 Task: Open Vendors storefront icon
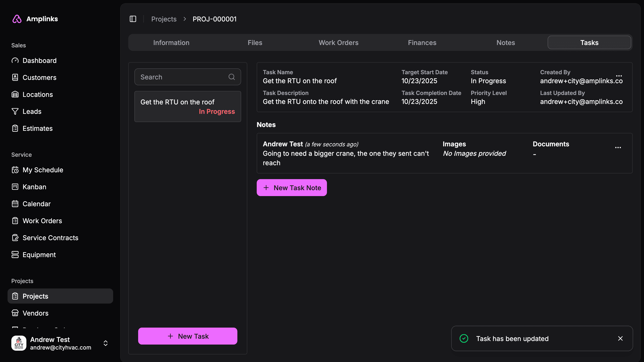[x=15, y=313]
